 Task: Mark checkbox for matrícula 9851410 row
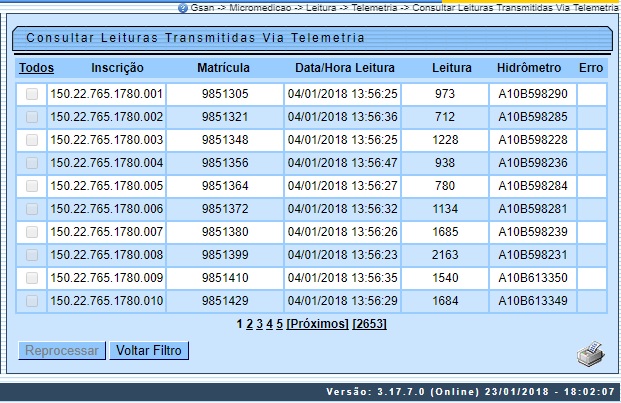(32, 278)
